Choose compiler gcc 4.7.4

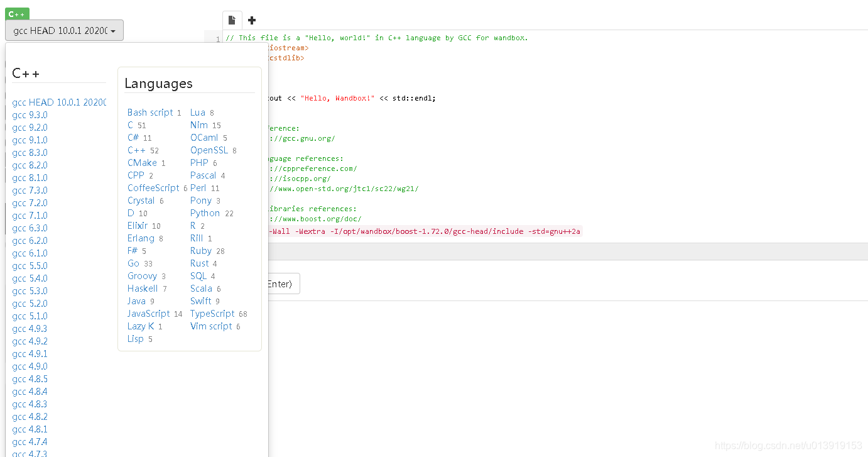pos(30,442)
